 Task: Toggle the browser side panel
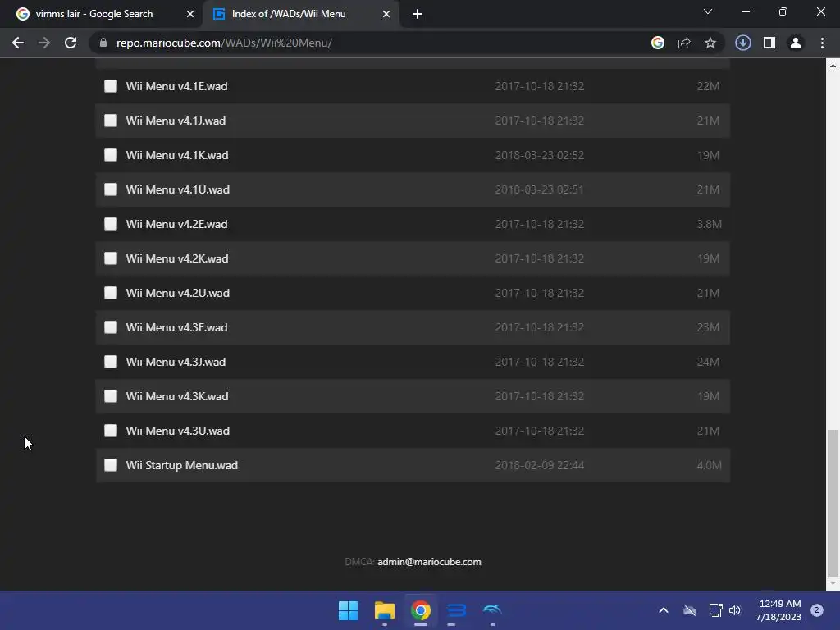coord(769,43)
